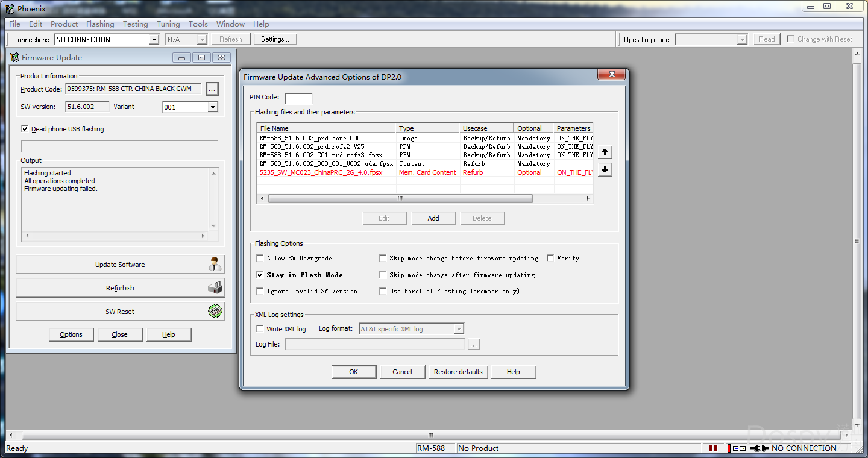Click the PIN Code input field
Screen dimensions: 868x458
[298, 98]
